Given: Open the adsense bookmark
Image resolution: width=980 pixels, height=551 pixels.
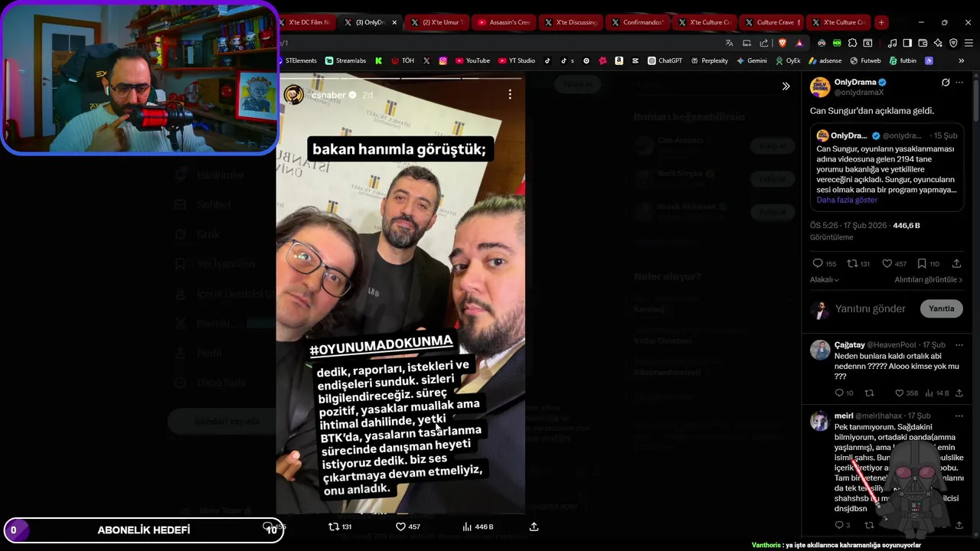Looking at the screenshot, I should pos(825,60).
